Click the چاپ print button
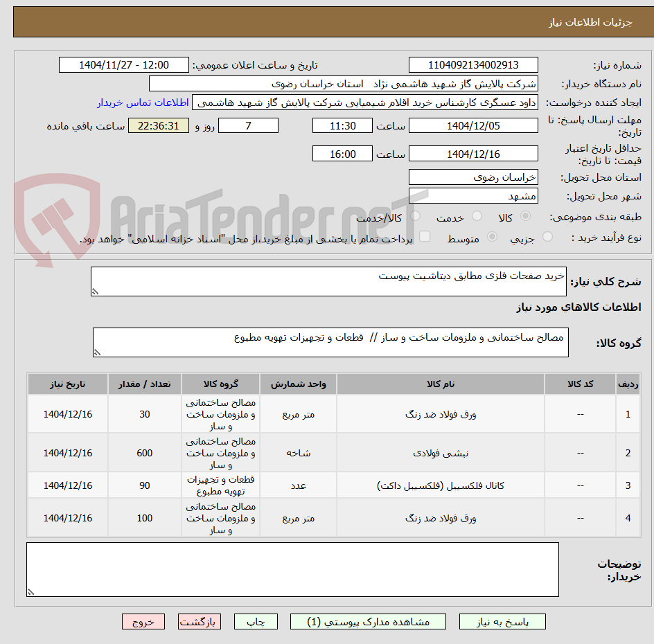 pyautogui.click(x=256, y=621)
